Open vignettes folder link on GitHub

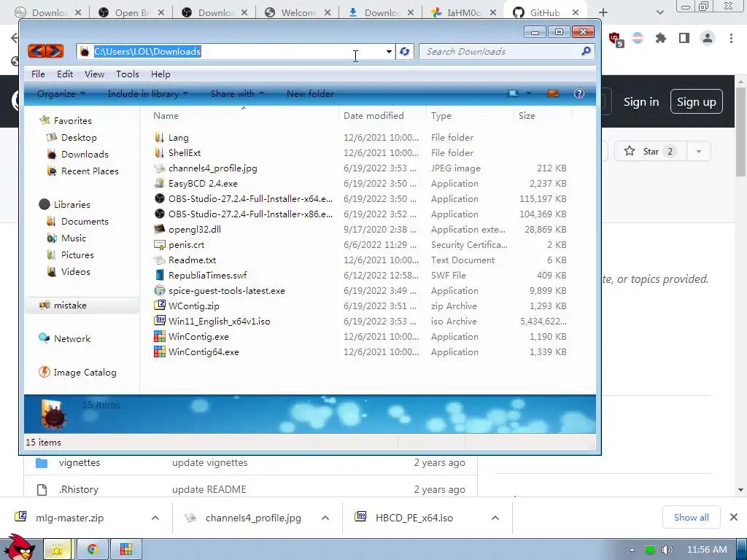(80, 462)
